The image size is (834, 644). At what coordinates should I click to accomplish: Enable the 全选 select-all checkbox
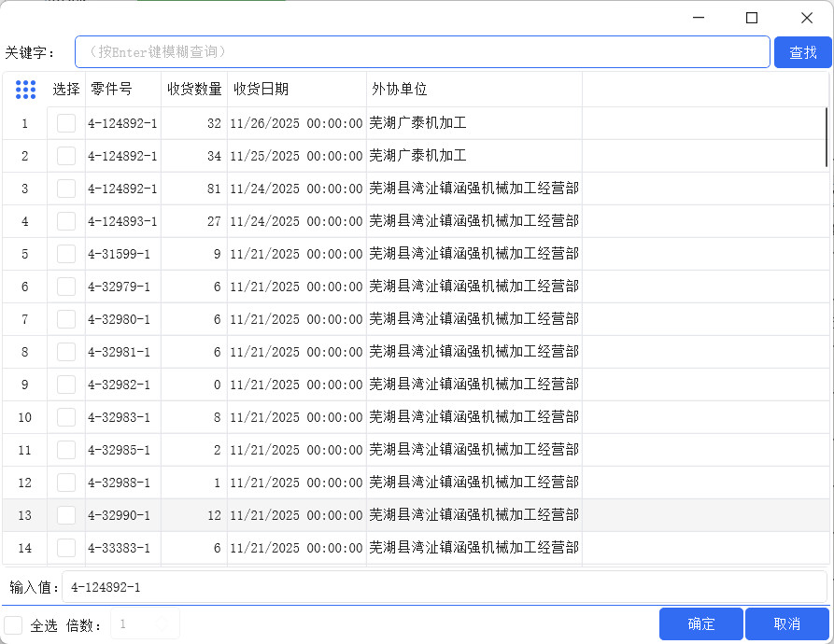coord(14,624)
